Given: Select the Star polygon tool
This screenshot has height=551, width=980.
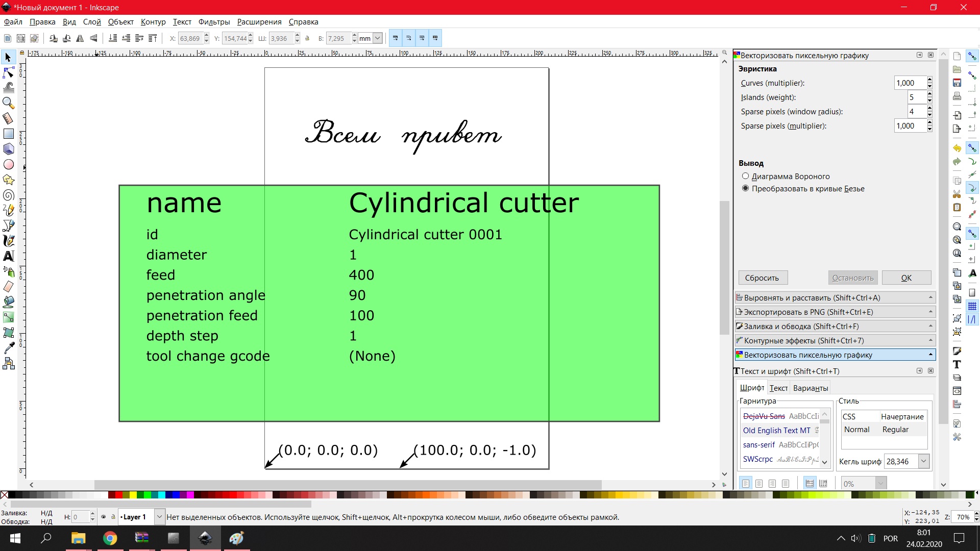Looking at the screenshot, I should [9, 180].
